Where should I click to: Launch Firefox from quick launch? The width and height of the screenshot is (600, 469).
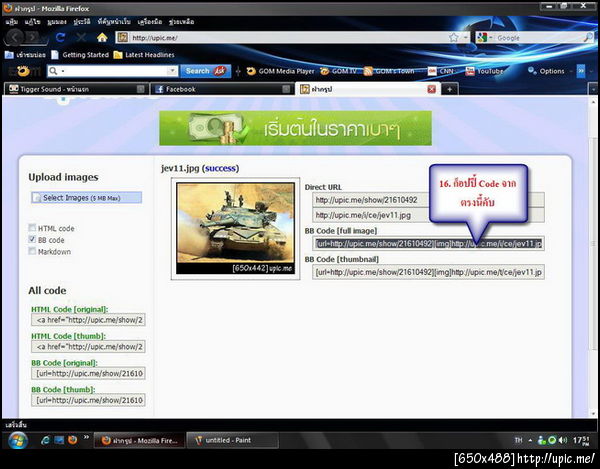coord(72,440)
